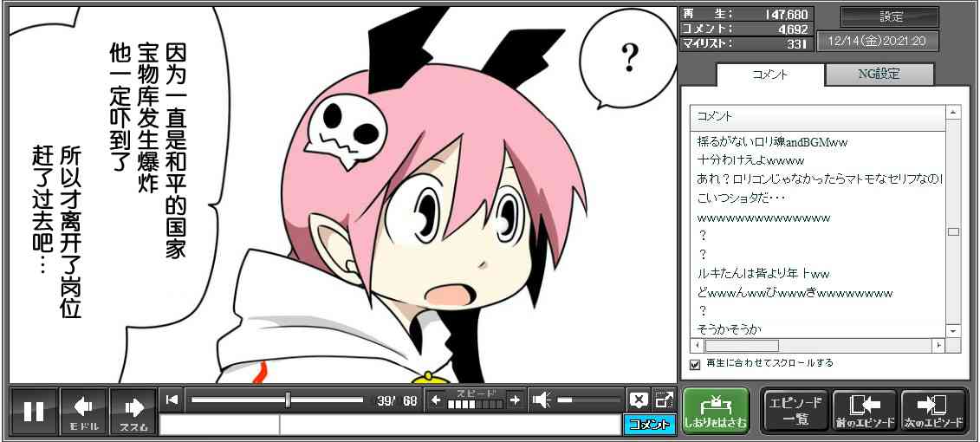Click the comment text input field
Viewport: 980px width, 442px height.
[x=449, y=425]
